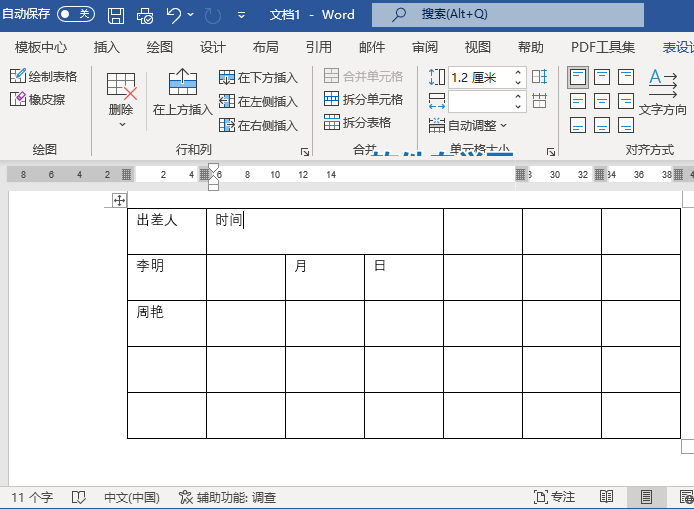
Task: Switch to the 设计 tab
Action: [213, 47]
